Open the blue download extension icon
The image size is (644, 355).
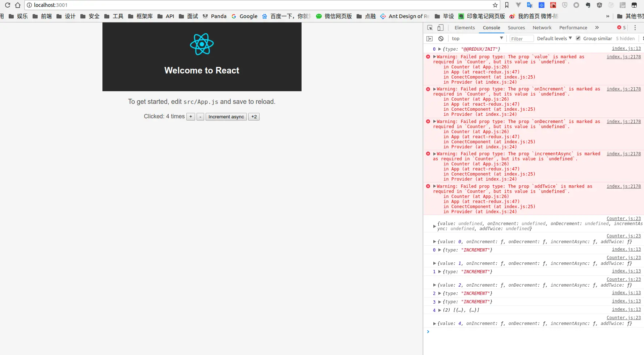point(542,5)
